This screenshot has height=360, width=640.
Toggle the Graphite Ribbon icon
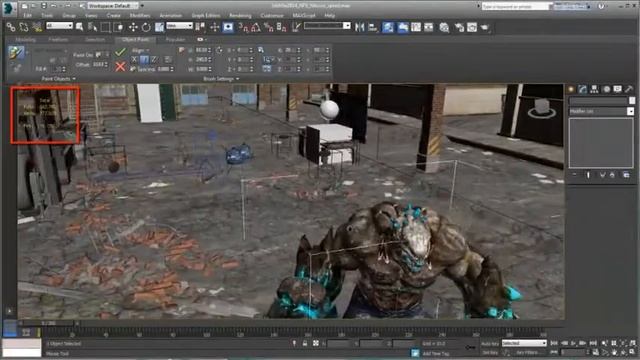click(x=402, y=27)
